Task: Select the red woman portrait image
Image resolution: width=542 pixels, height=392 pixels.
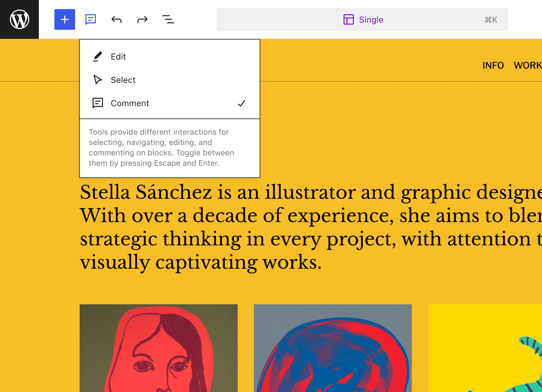Action: point(159,348)
